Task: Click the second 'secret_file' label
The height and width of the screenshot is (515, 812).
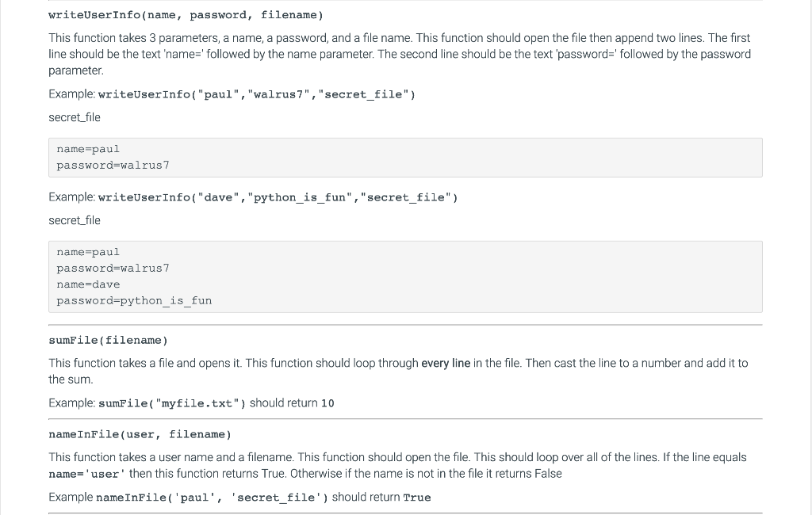Action: 75,220
